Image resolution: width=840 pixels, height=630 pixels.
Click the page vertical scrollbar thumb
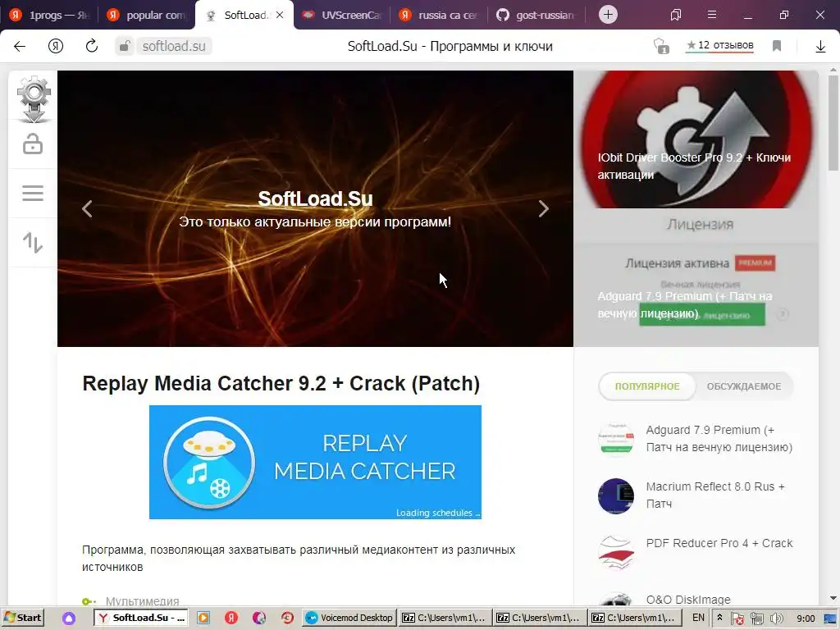(833, 122)
